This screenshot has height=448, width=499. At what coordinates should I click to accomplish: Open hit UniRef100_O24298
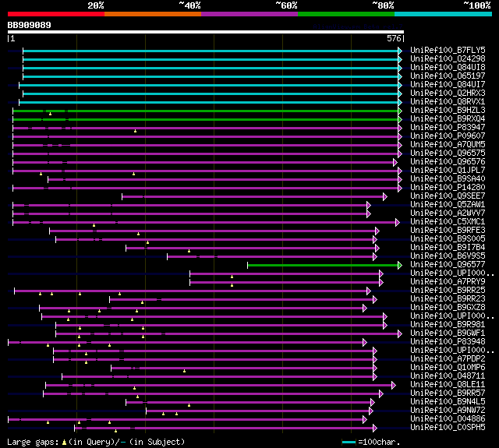coord(448,58)
